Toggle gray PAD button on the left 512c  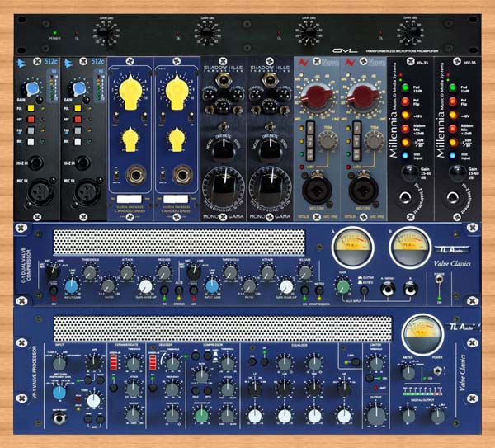(31, 130)
